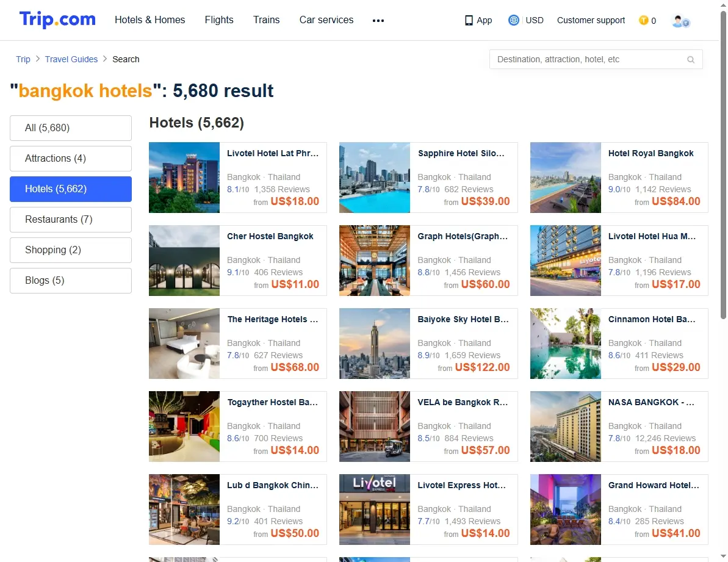This screenshot has width=728, height=562.
Task: Open VELA be Bangkok photo
Action: point(375,427)
